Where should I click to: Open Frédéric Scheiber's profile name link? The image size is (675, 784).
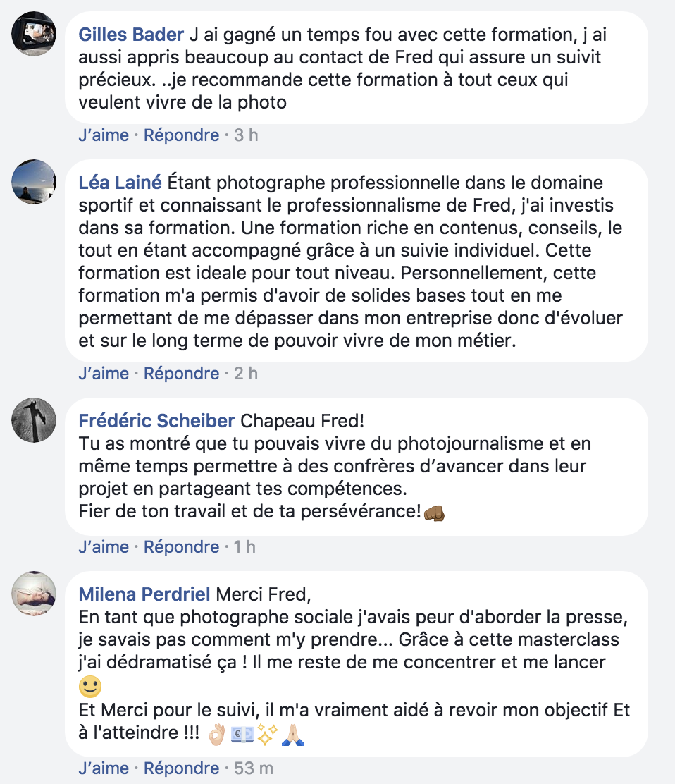tap(156, 421)
